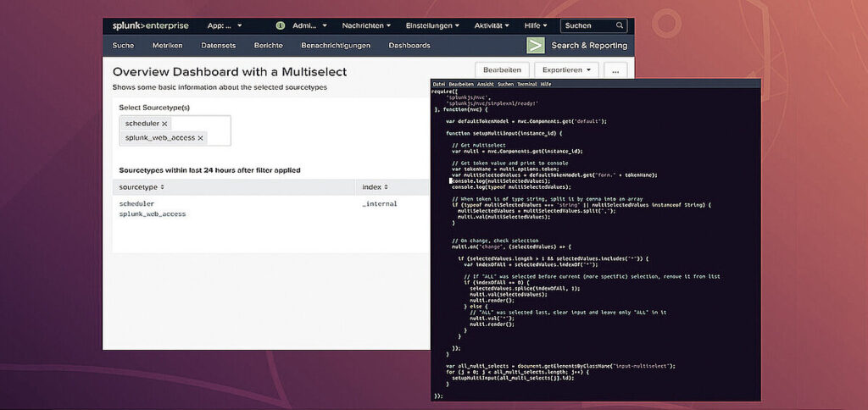Open the Dashboards tab
Image resolution: width=868 pixels, height=410 pixels.
[x=409, y=46]
